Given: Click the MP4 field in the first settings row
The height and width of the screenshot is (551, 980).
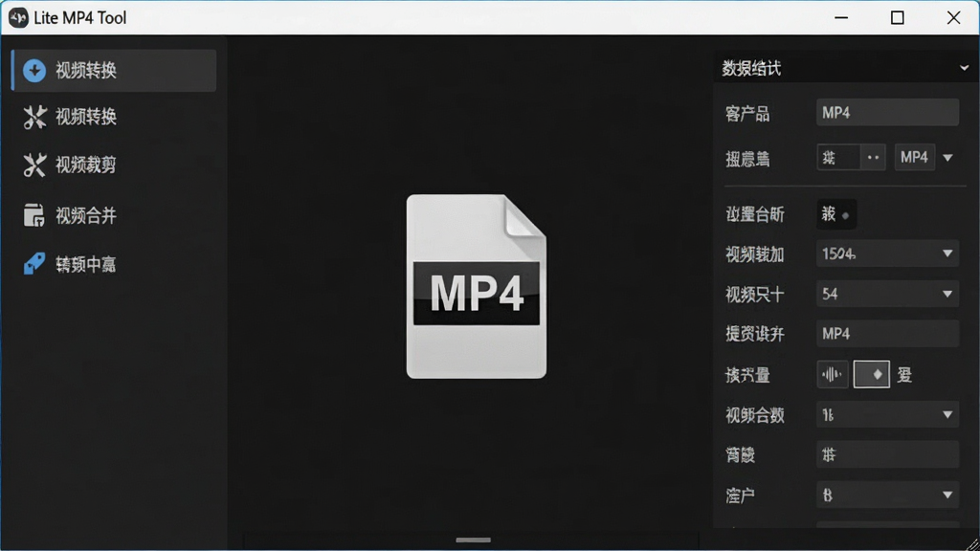Looking at the screenshot, I should point(887,113).
